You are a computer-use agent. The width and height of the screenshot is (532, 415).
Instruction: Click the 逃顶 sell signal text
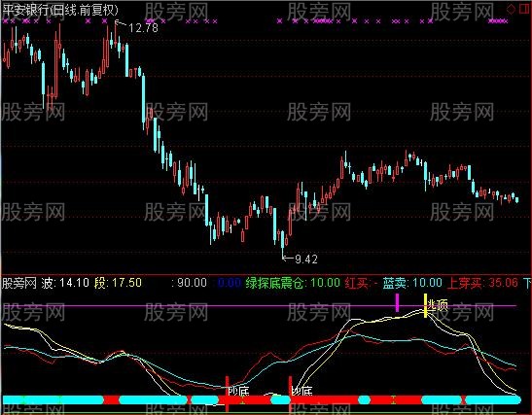(438, 305)
